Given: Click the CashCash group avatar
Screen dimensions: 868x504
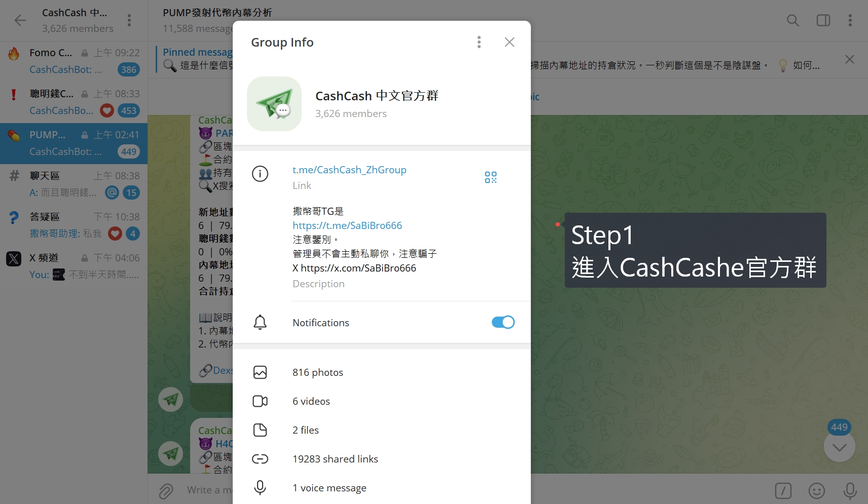Looking at the screenshot, I should click(x=274, y=104).
